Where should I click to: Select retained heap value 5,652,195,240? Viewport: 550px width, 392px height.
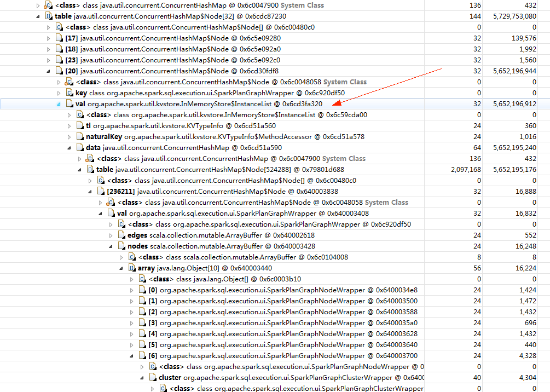tap(514, 147)
